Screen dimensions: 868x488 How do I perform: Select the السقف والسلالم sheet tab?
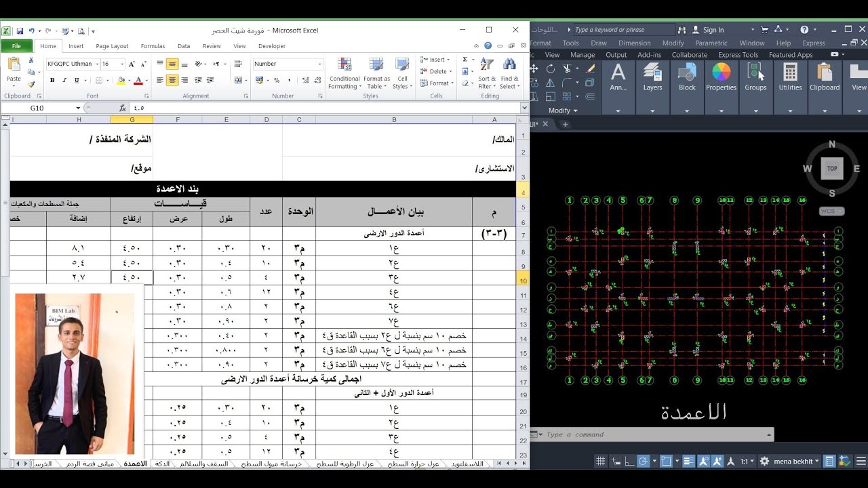(203, 464)
